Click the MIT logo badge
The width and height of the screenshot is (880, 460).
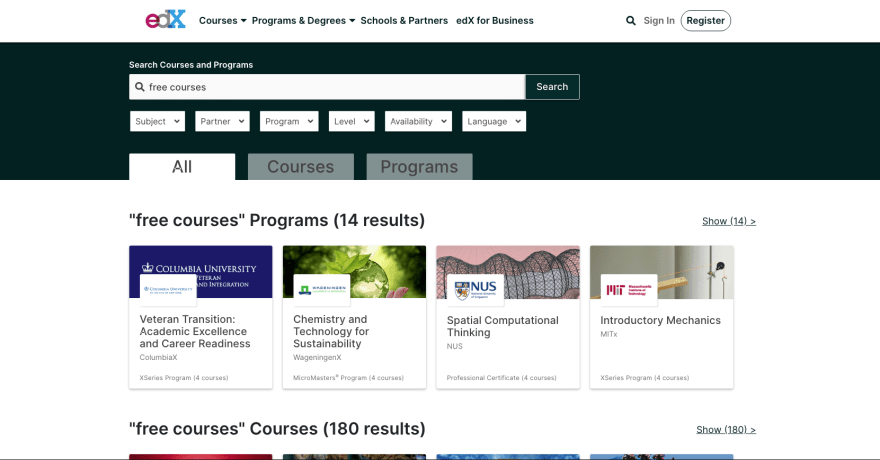tap(629, 290)
